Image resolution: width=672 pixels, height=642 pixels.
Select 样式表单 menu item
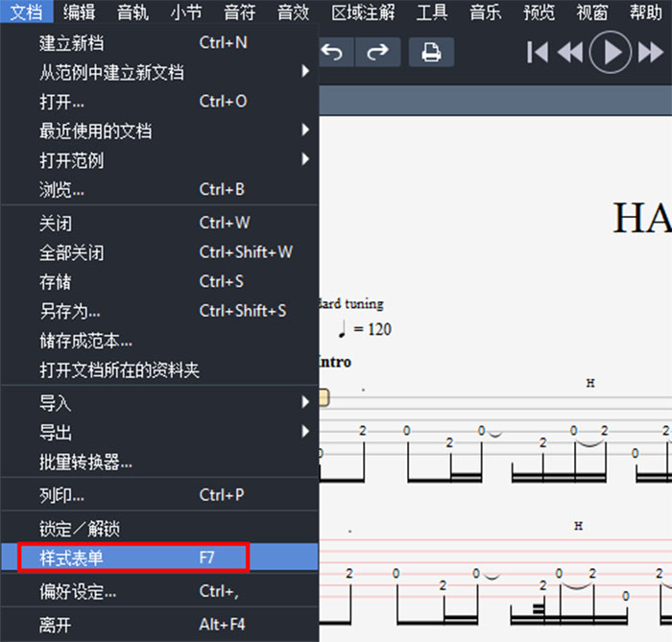[134, 558]
